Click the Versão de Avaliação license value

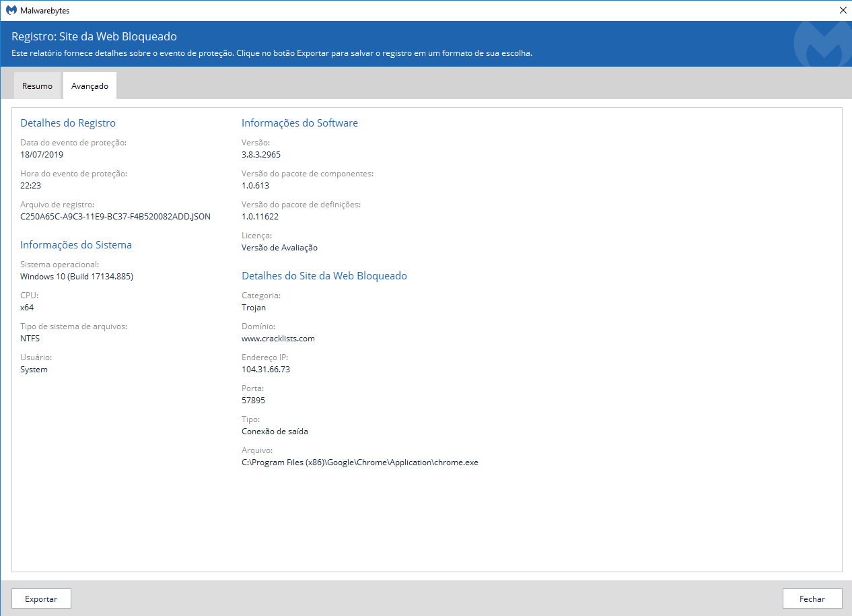point(279,248)
